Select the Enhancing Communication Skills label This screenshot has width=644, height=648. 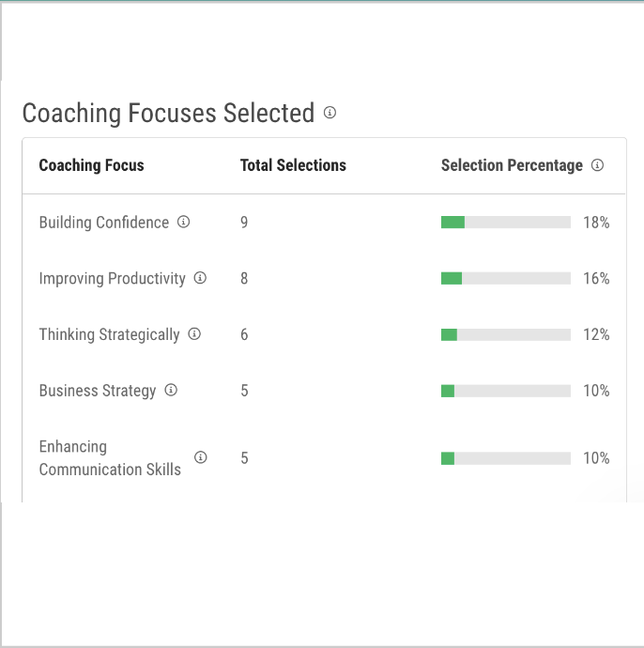110,458
